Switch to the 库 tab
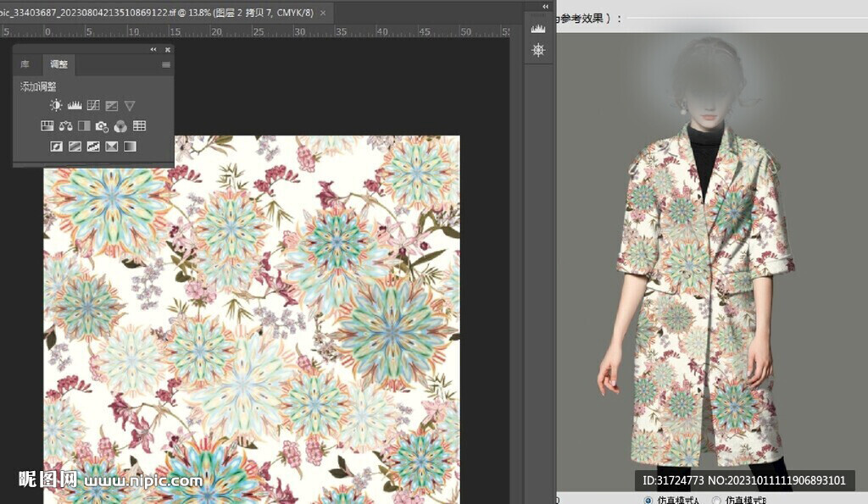The image size is (868, 504). pos(25,64)
